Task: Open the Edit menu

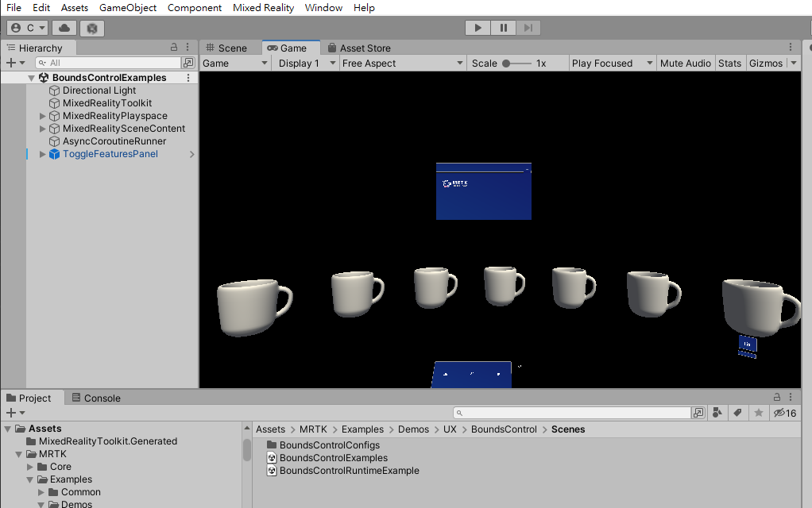Action: click(x=41, y=8)
